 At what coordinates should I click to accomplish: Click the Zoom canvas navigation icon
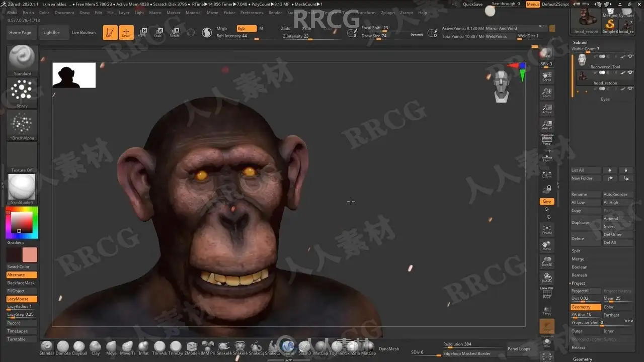(546, 93)
